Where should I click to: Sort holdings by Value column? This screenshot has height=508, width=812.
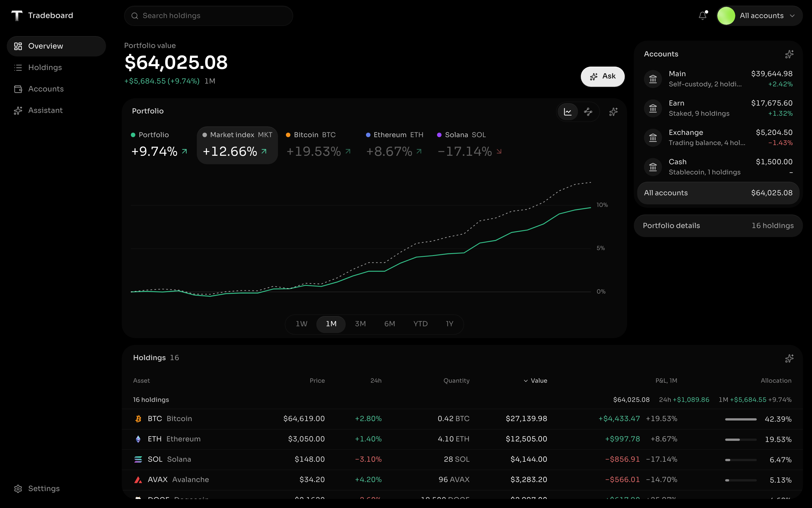[535, 381]
